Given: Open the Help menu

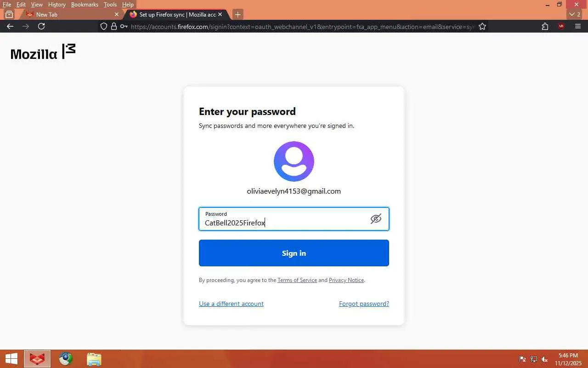Looking at the screenshot, I should tap(128, 5).
